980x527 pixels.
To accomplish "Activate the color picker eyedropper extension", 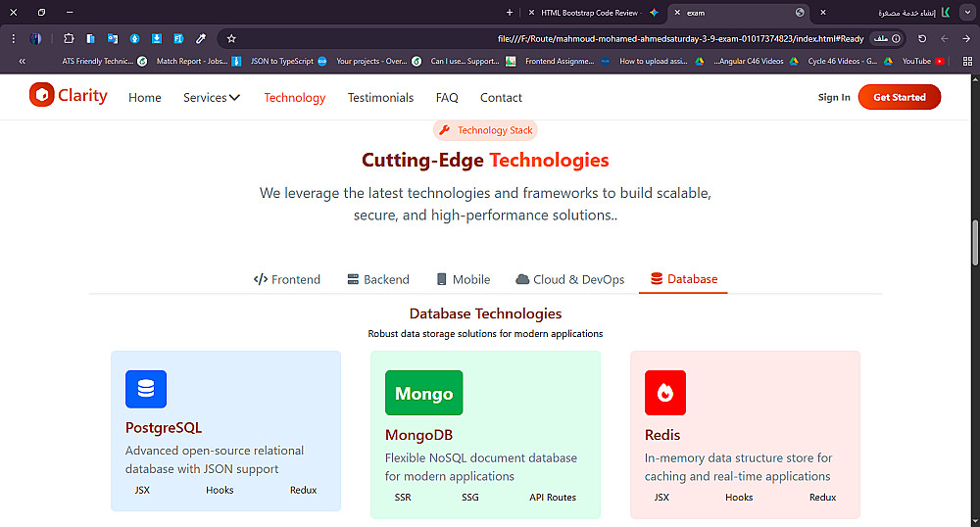I will pyautogui.click(x=201, y=39).
